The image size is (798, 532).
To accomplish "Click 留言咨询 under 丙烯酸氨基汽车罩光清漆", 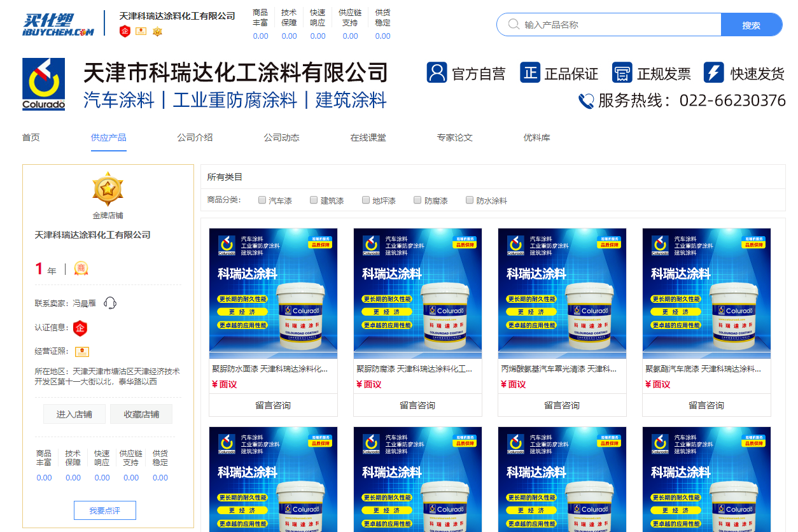I will click(562, 405).
